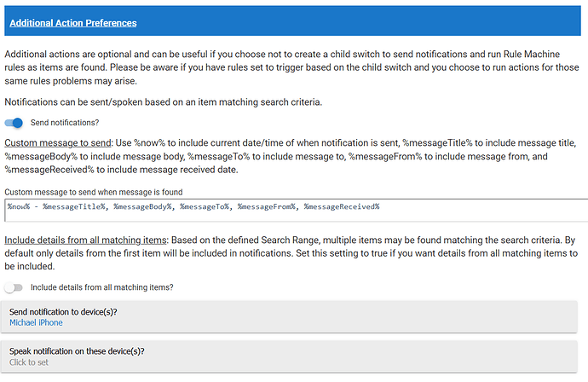Click the Additional Action Preferences header link
Image resolution: width=588 pixels, height=382 pixels.
click(73, 23)
